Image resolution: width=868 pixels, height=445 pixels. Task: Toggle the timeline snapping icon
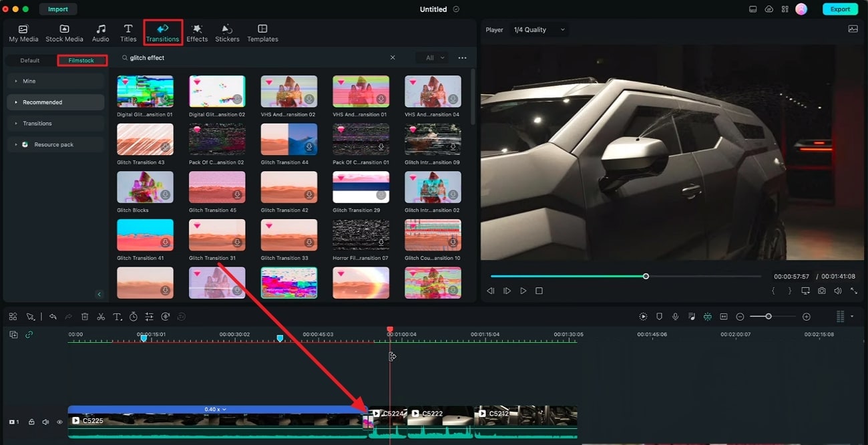(x=708, y=317)
